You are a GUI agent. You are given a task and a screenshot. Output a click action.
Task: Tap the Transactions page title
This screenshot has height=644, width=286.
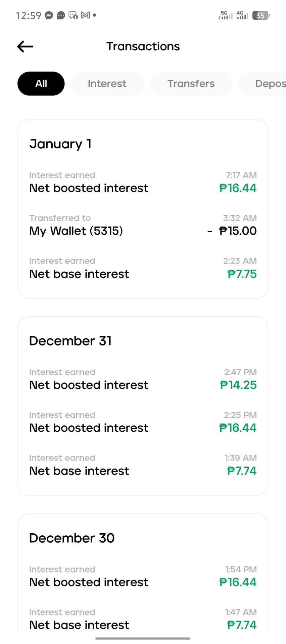tap(143, 46)
